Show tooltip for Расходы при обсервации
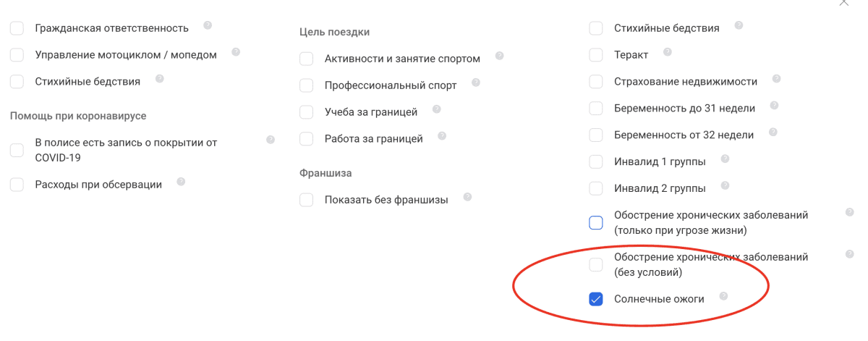 click(181, 182)
